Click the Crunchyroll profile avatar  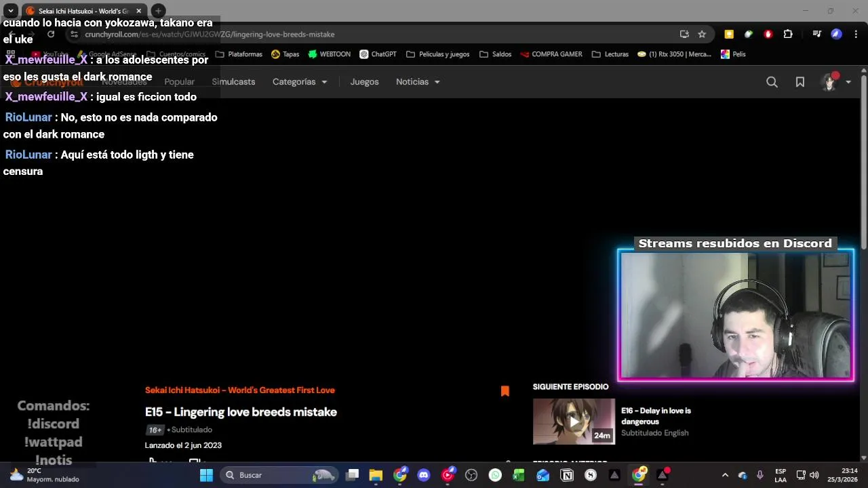(829, 82)
